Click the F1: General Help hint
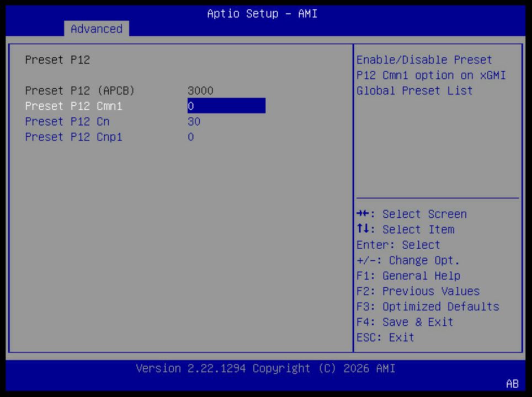The width and height of the screenshot is (532, 397). point(408,276)
